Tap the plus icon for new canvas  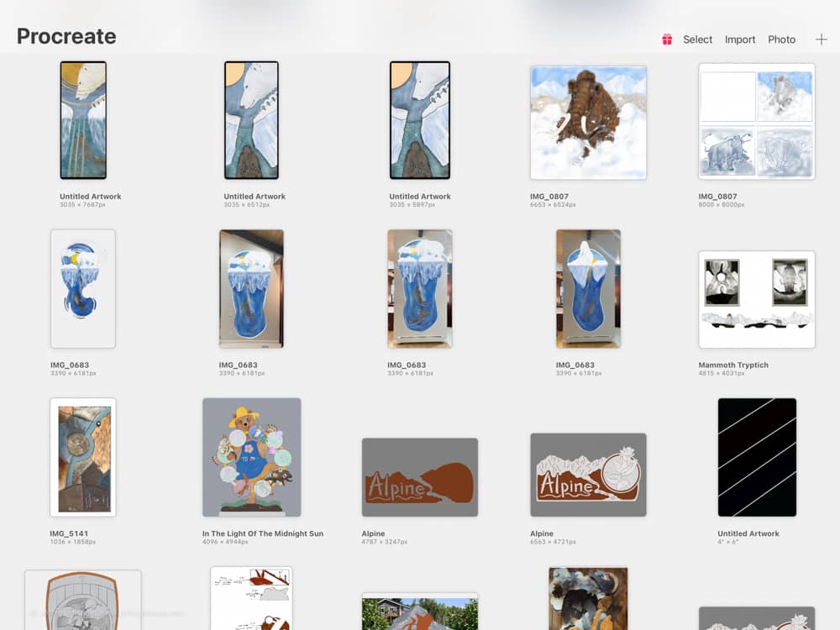822,39
